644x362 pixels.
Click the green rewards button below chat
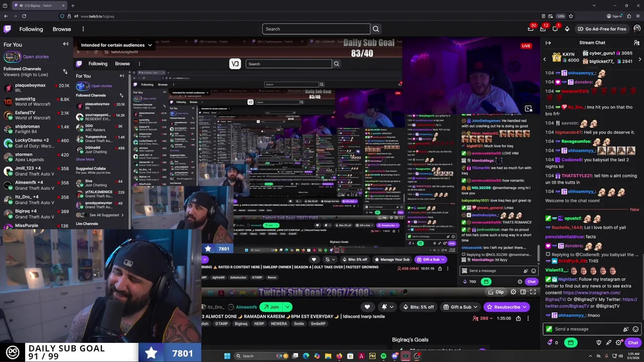click(x=571, y=343)
